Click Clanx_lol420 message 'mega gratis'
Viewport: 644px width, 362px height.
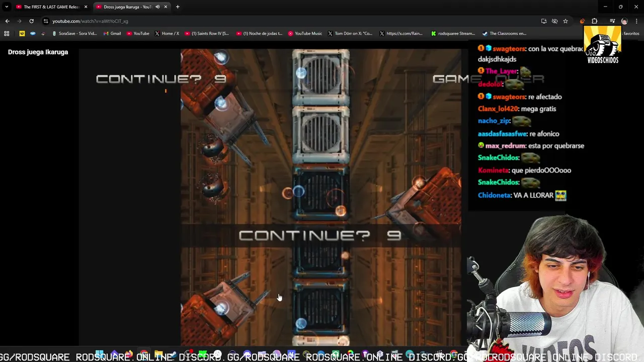tap(538, 109)
